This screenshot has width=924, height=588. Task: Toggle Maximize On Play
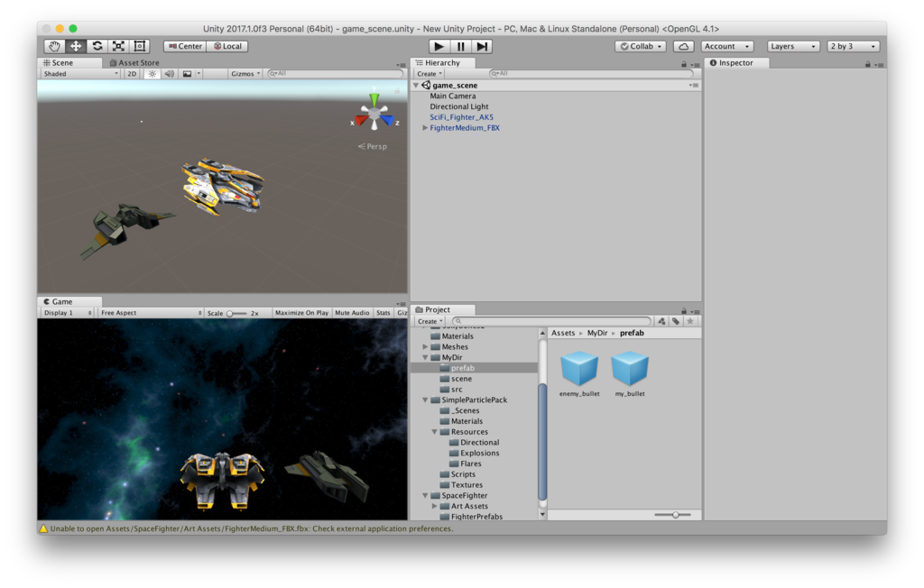pos(301,313)
